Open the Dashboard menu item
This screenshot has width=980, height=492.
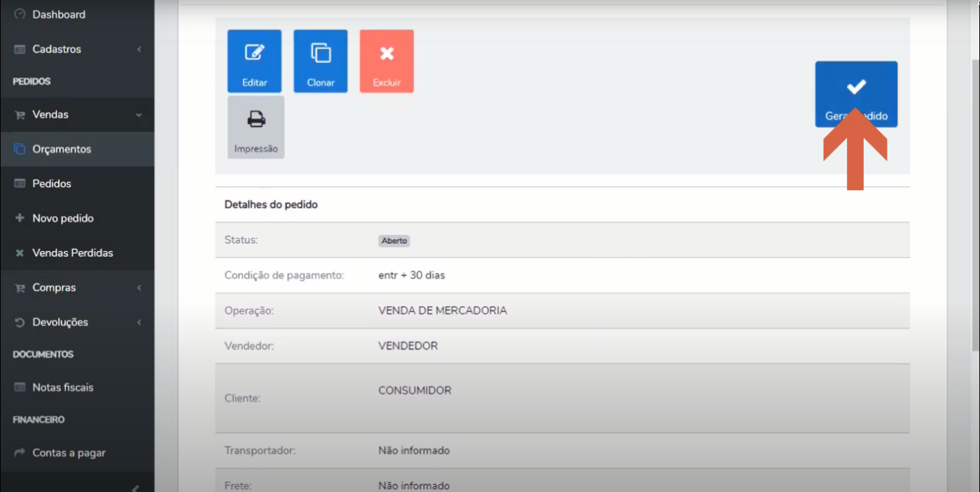coord(77,14)
